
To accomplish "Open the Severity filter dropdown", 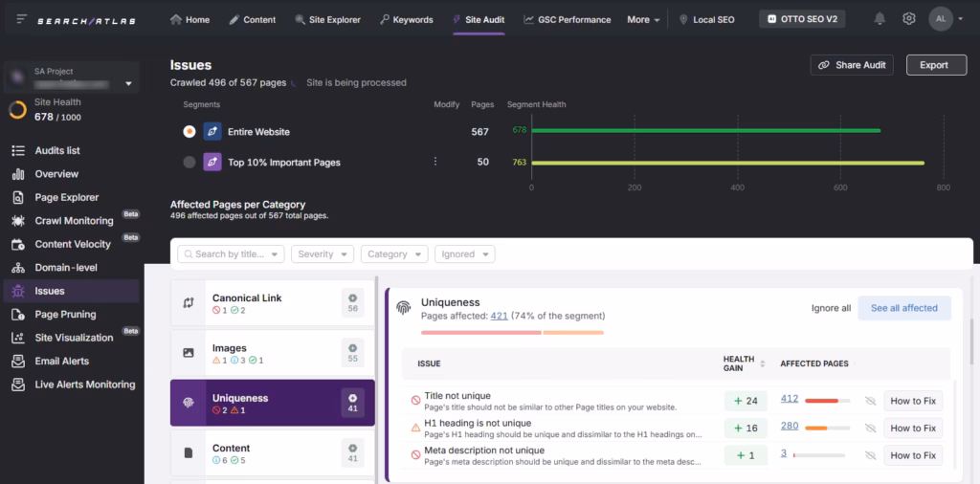I will point(323,254).
